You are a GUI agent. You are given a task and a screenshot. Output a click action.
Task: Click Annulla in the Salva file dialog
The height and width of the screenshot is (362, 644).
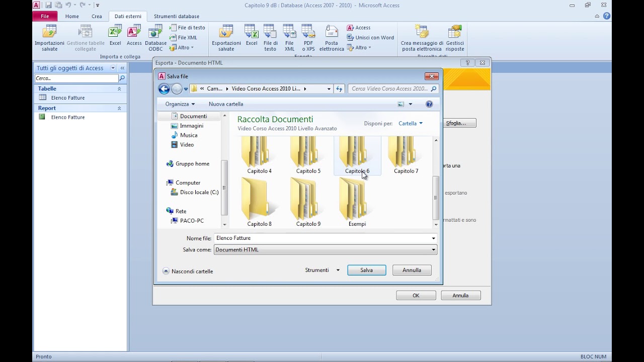point(412,270)
